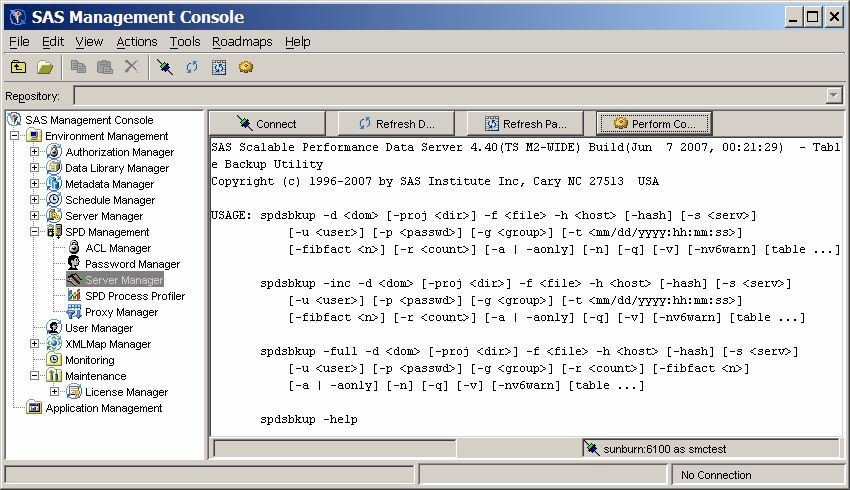Expand the License Manager node
850x490 pixels.
(55, 392)
